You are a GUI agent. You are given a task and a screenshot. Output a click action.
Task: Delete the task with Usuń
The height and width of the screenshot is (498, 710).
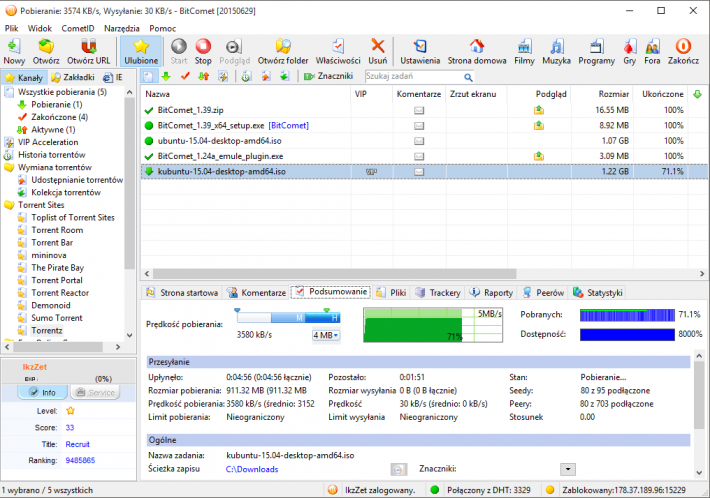click(x=378, y=51)
